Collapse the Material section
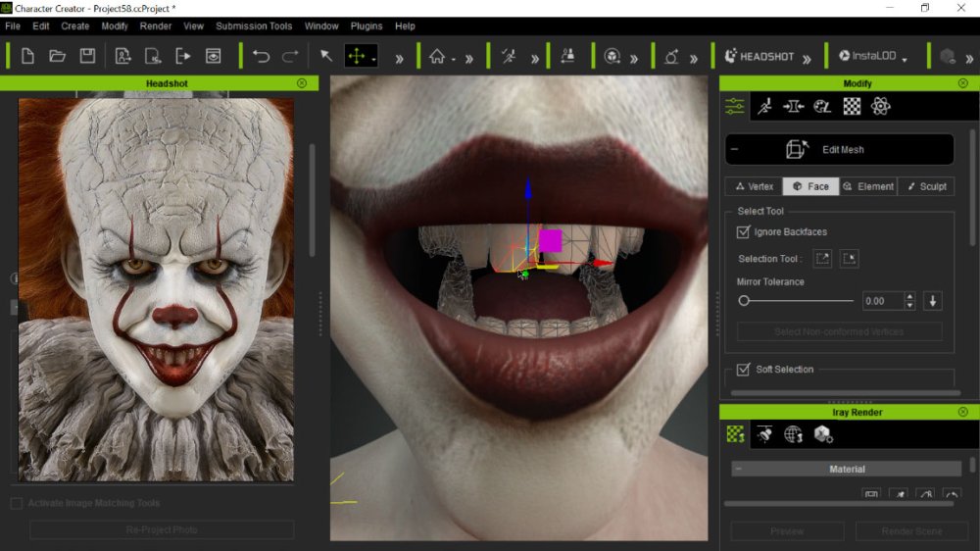The image size is (980, 551). coord(739,469)
